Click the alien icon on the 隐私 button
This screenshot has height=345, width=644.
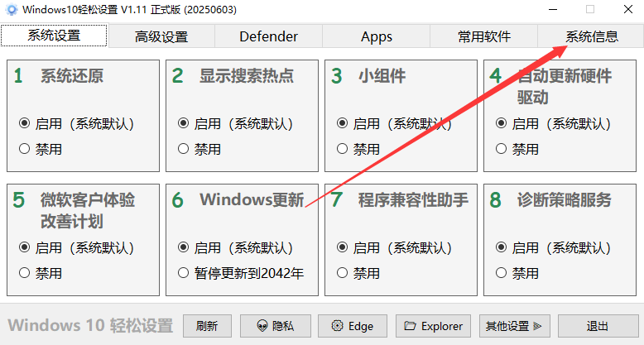pos(262,326)
